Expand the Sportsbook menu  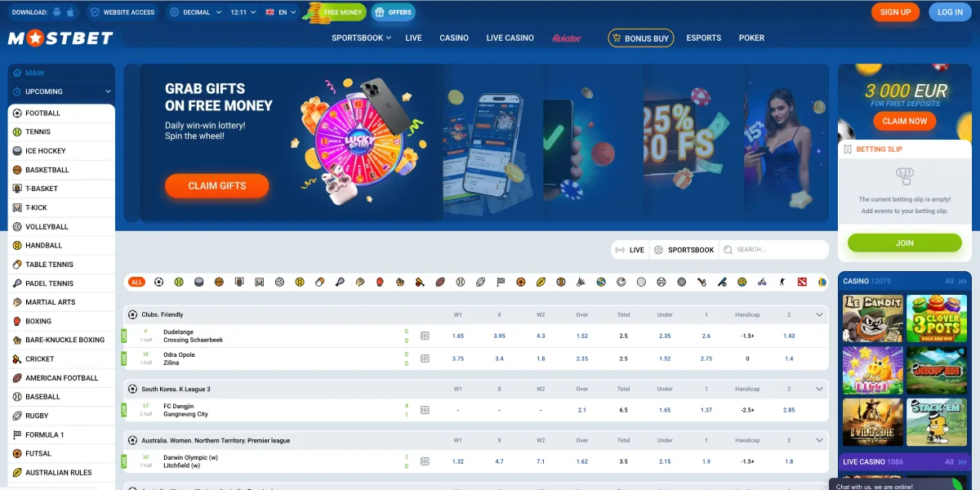[361, 38]
